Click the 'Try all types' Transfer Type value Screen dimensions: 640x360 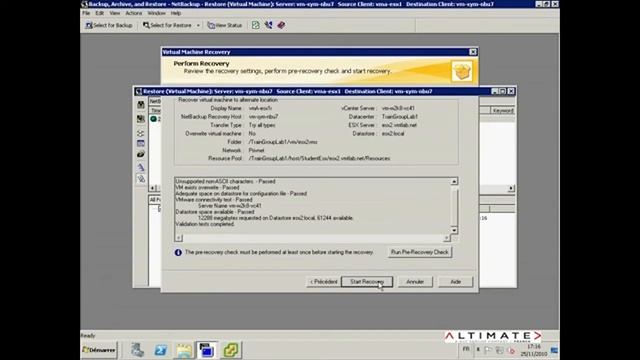click(262, 125)
